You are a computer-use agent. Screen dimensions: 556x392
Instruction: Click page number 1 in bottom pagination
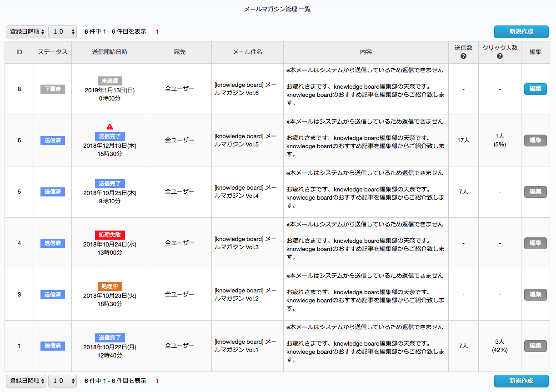pos(157,381)
